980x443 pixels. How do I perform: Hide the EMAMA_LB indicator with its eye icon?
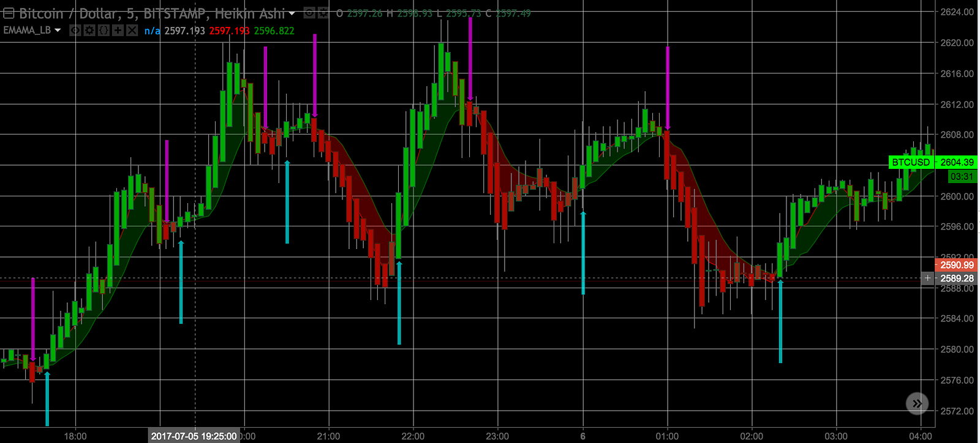[x=75, y=30]
